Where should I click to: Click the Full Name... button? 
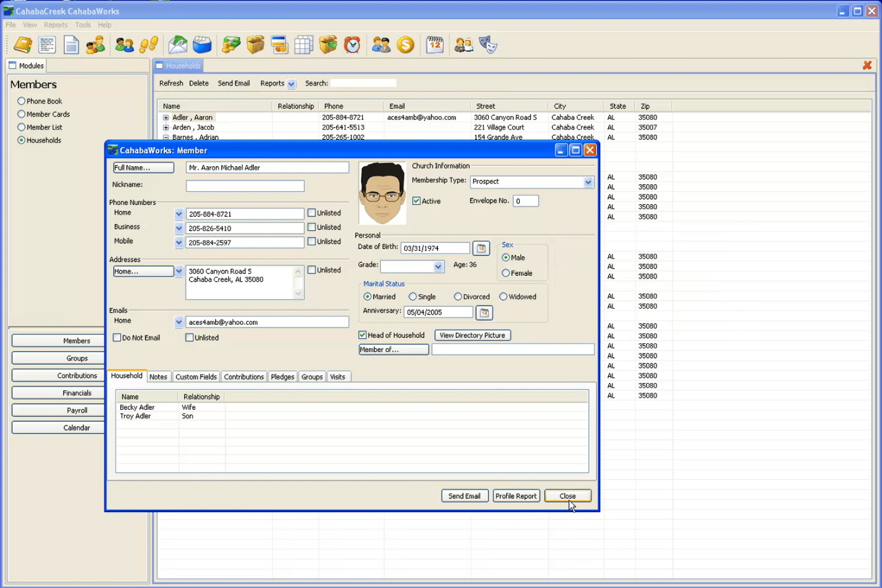coord(144,168)
